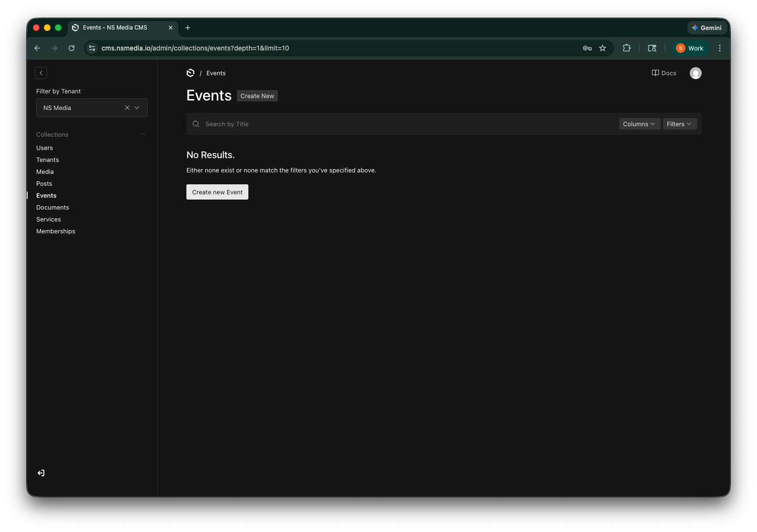Viewport: 757px width, 532px height.
Task: Close the Events - NS Media CMS tab
Action: click(x=171, y=28)
